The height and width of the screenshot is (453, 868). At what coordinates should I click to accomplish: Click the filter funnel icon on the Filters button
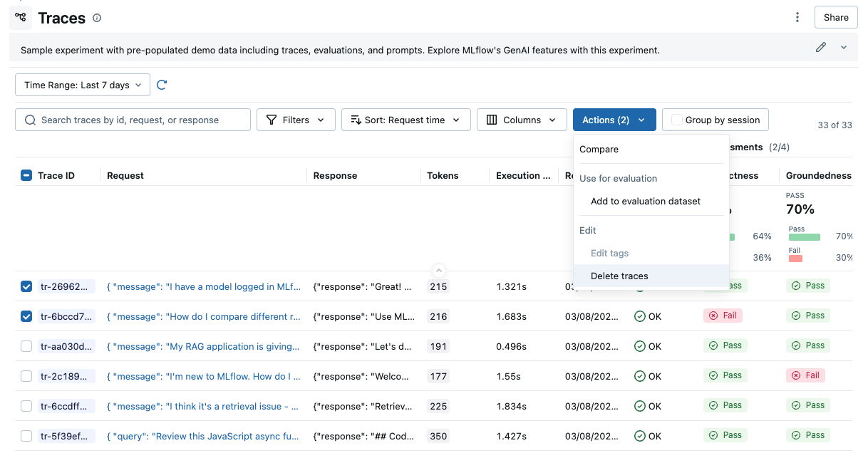tap(273, 120)
